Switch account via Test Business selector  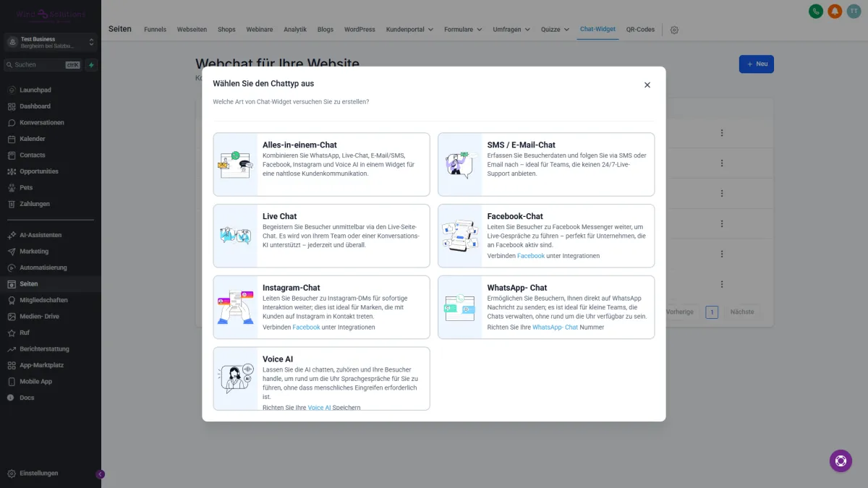[x=51, y=42]
